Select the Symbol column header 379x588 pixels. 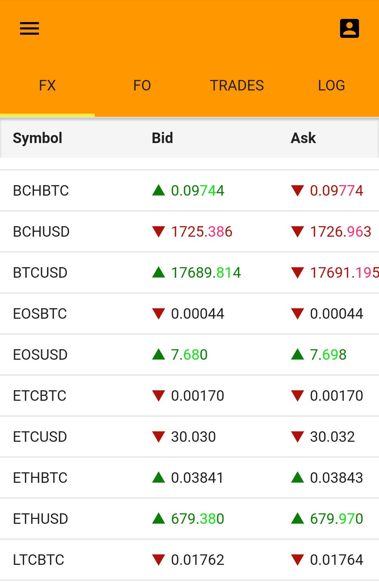coord(38,138)
